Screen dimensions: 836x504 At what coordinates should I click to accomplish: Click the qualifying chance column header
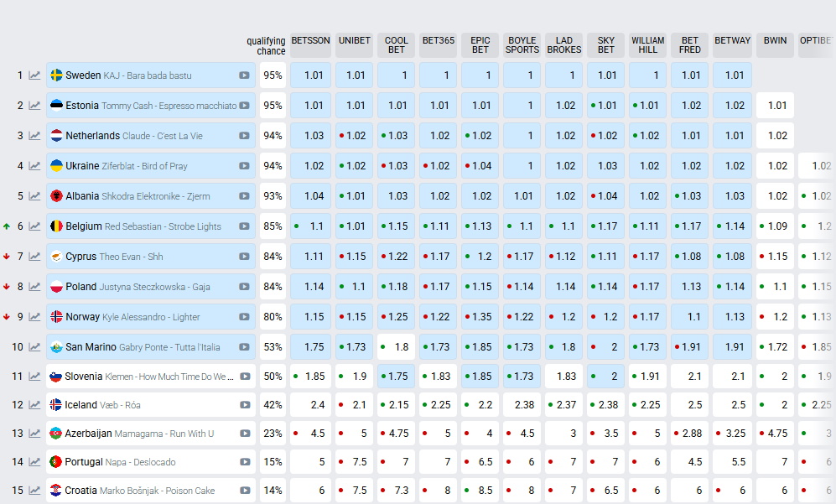click(266, 46)
